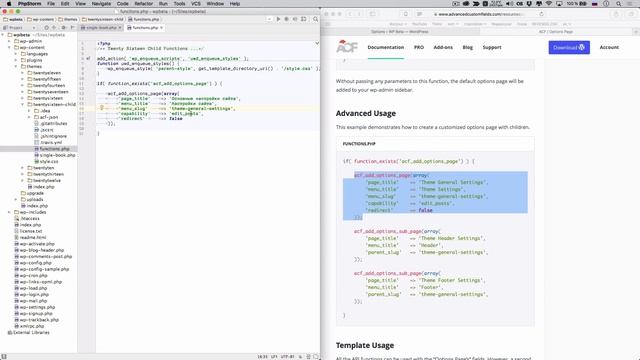Click the ACF logo on the website
The width and height of the screenshot is (640, 360).
347,47
